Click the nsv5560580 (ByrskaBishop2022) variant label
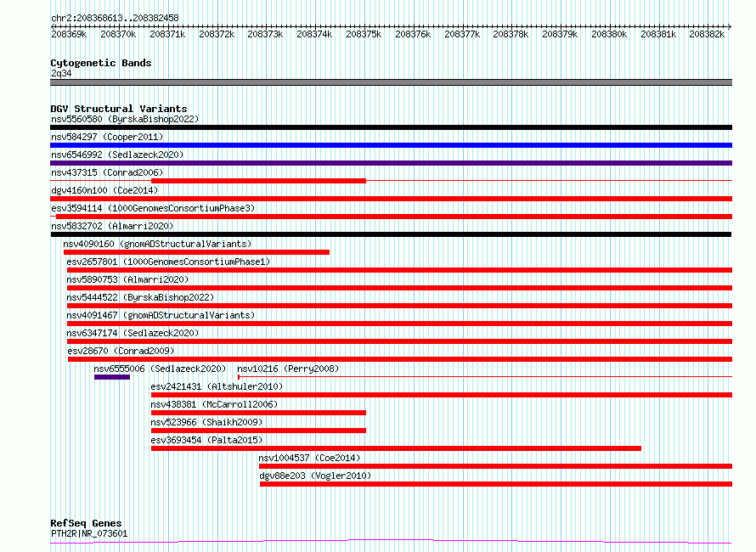Viewport: 756px width, 552px height. (x=125, y=119)
